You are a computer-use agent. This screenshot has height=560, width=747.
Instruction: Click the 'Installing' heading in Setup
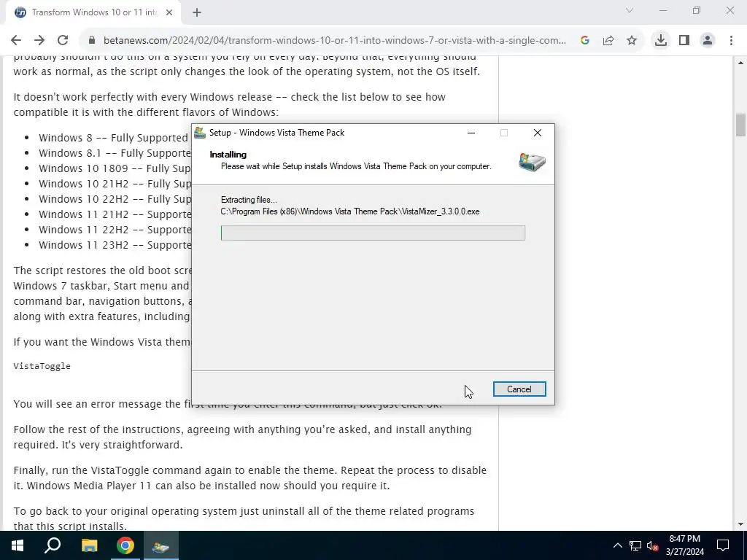(228, 155)
